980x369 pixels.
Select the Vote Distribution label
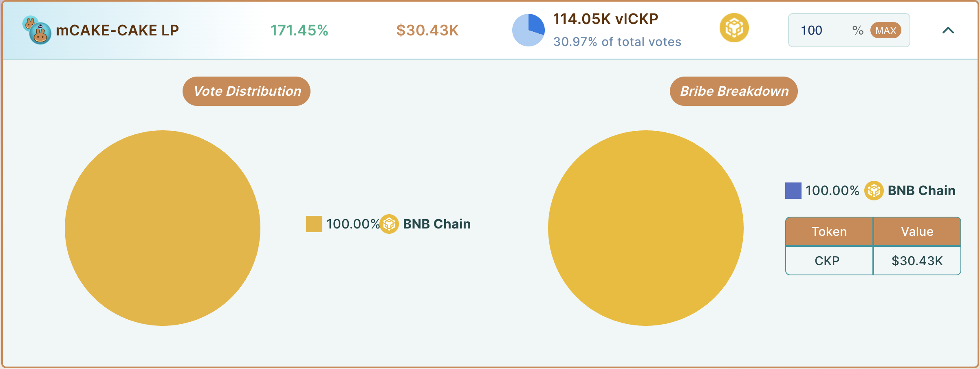(x=247, y=91)
